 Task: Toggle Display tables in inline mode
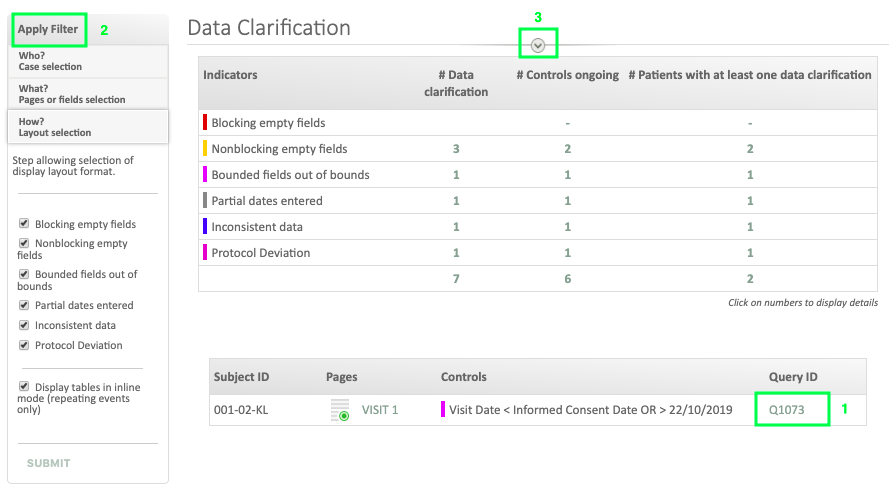pyautogui.click(x=25, y=386)
